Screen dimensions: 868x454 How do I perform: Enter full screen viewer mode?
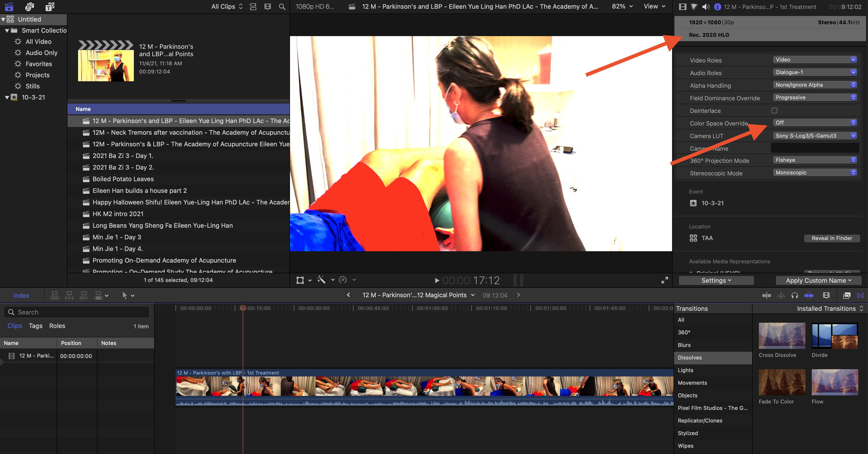pyautogui.click(x=665, y=280)
